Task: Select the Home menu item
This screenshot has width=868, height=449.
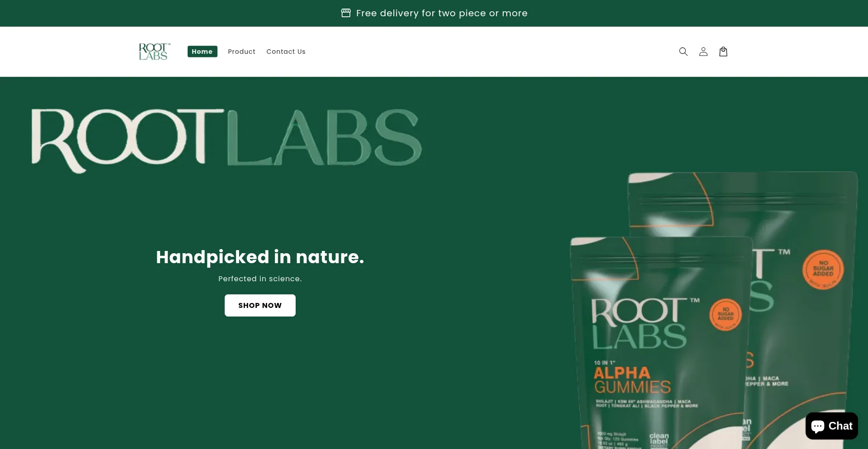Action: [202, 52]
